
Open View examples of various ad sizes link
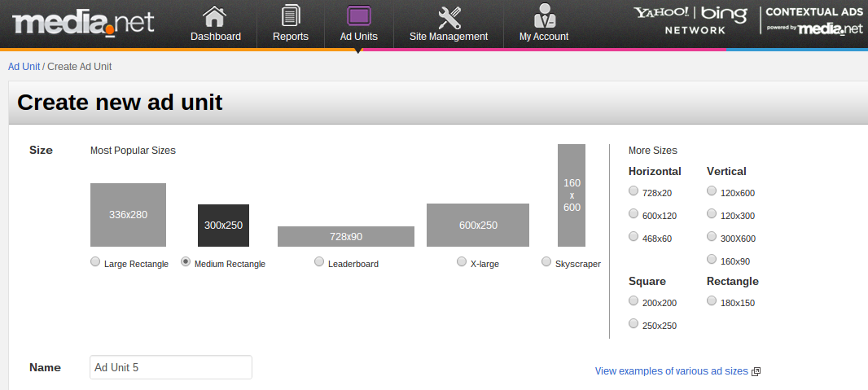click(671, 371)
